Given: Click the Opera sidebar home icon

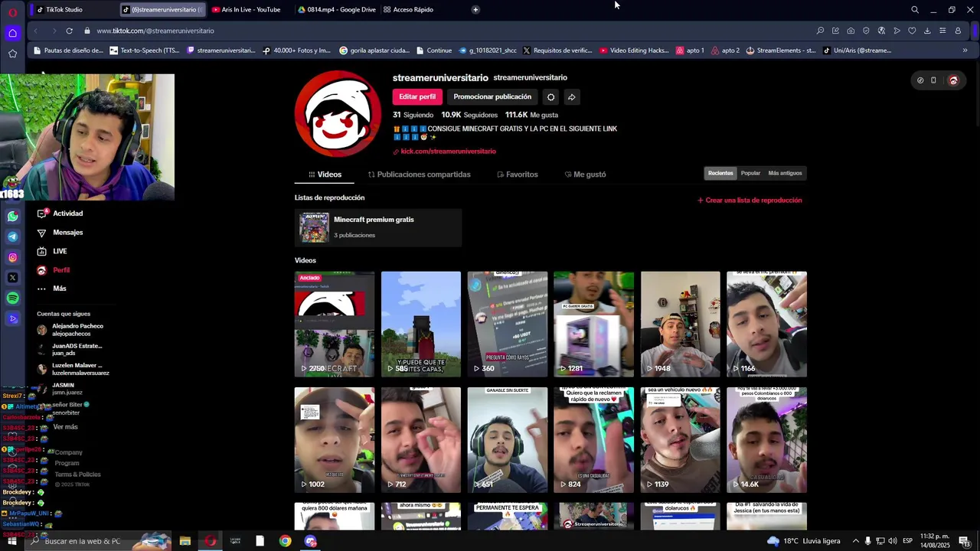Looking at the screenshot, I should (x=12, y=33).
